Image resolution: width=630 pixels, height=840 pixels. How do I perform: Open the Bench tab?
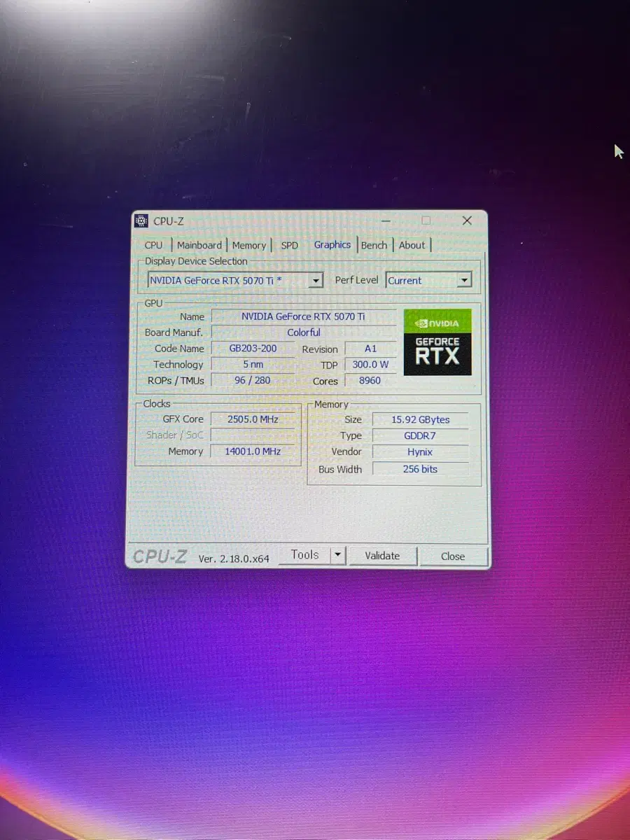coord(374,245)
